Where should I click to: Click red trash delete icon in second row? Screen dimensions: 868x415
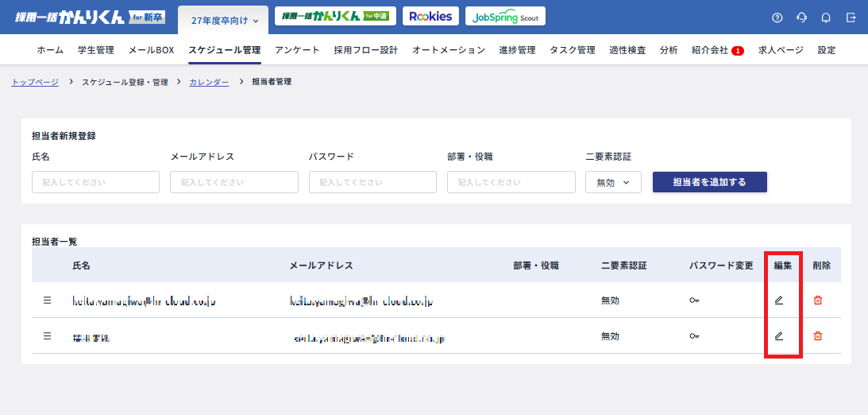818,335
